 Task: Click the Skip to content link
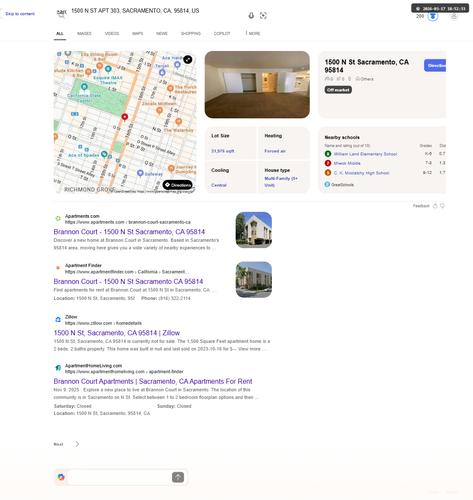[x=20, y=14]
